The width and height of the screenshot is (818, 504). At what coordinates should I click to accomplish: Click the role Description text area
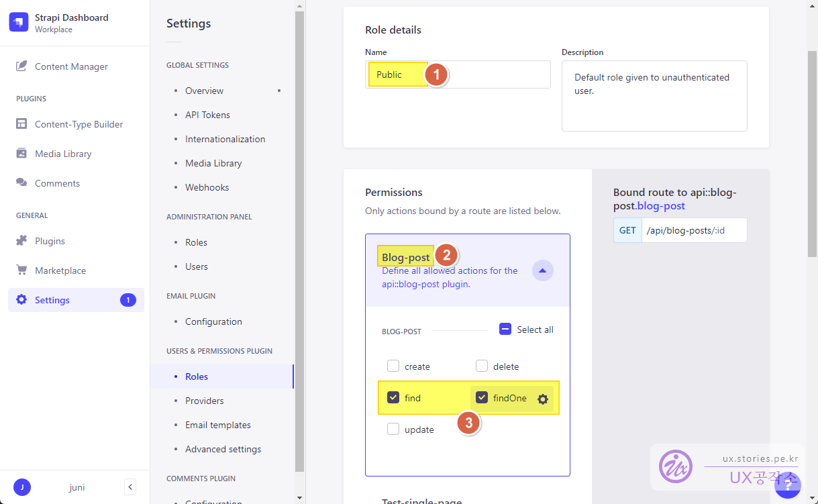[x=654, y=96]
